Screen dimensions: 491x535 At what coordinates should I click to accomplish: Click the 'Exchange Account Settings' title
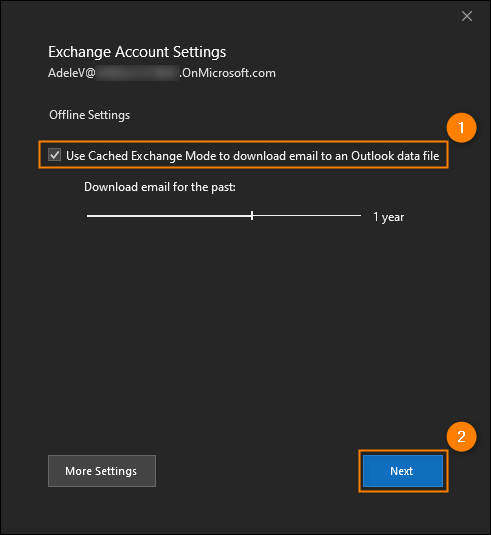pyautogui.click(x=137, y=52)
